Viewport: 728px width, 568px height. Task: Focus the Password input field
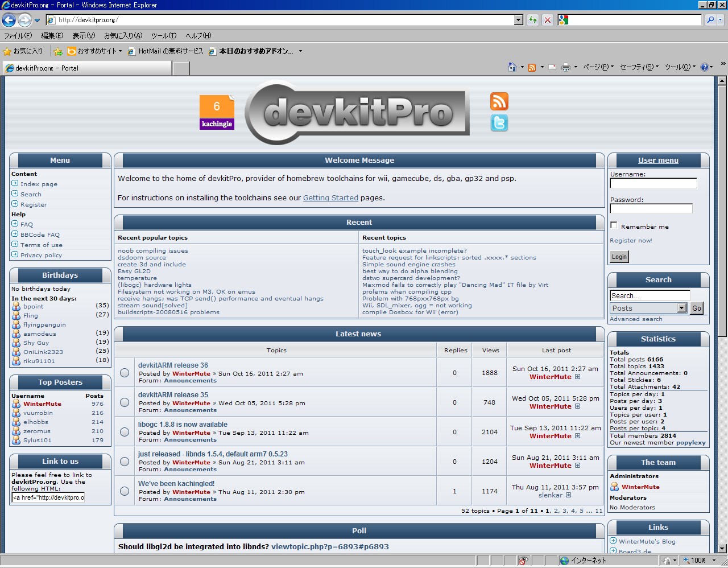click(x=651, y=209)
